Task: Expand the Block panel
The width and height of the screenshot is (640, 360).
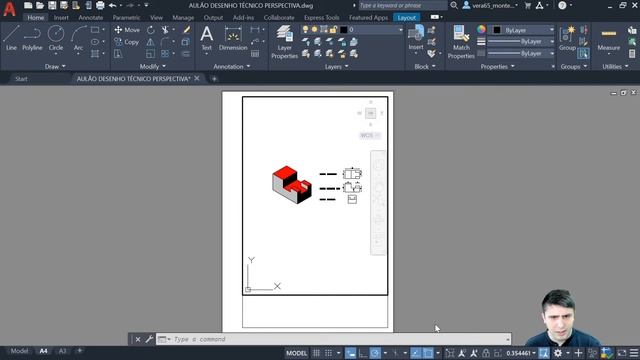Action: 424,67
